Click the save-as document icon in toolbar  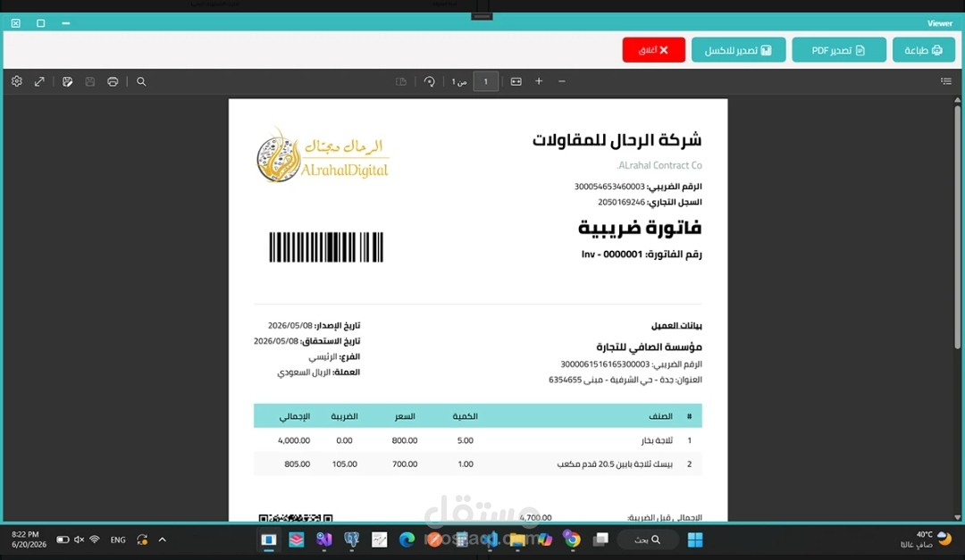pos(67,81)
